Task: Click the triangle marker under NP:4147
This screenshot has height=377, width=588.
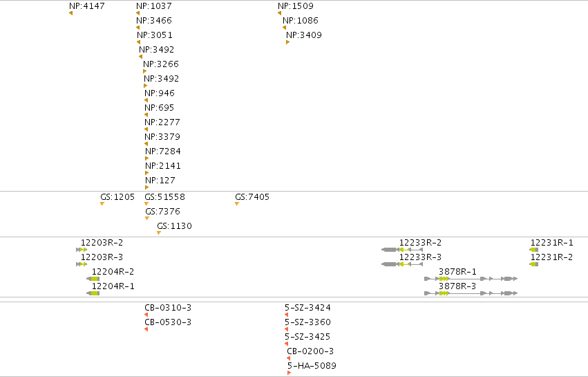Action: coord(71,14)
